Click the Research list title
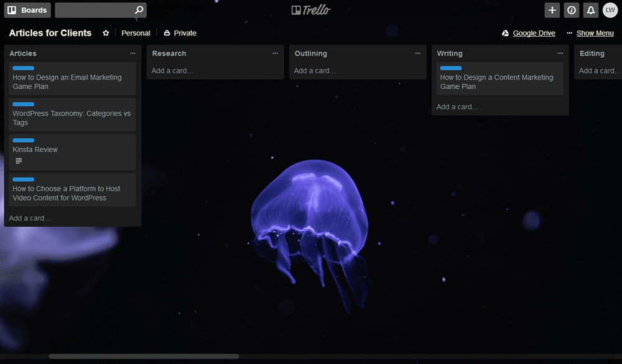The image size is (622, 364). tap(169, 53)
